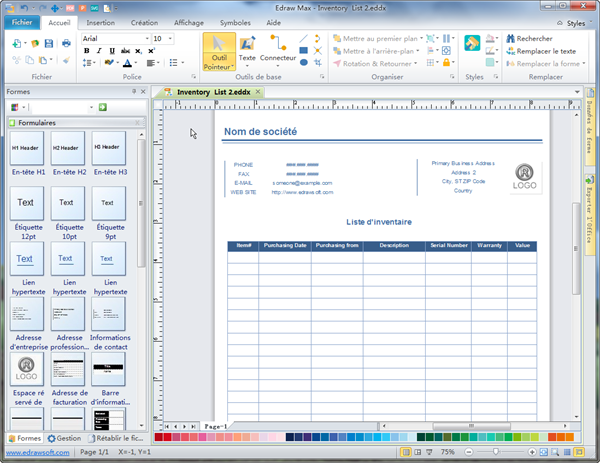Choose the Connecteur tool
The width and height of the screenshot is (600, 463).
coord(277,44)
